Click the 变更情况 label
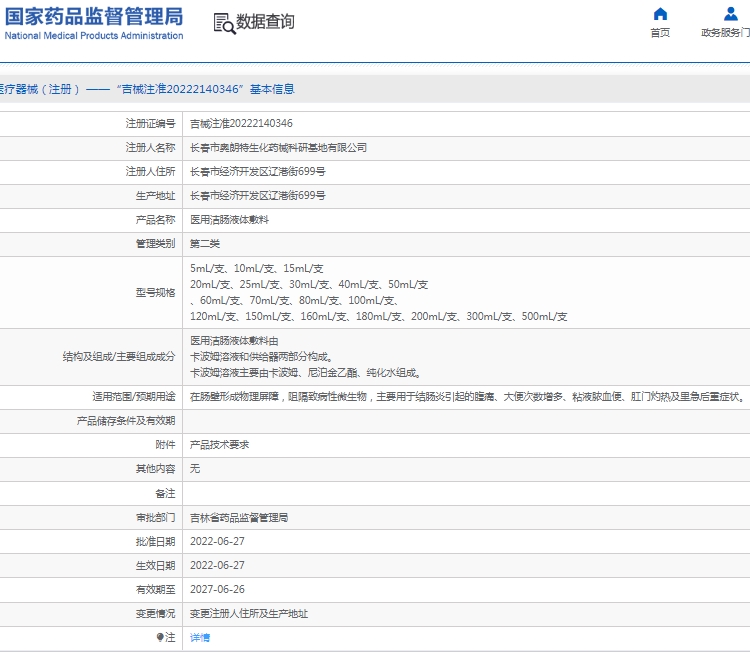The width and height of the screenshot is (750, 653). click(x=155, y=614)
